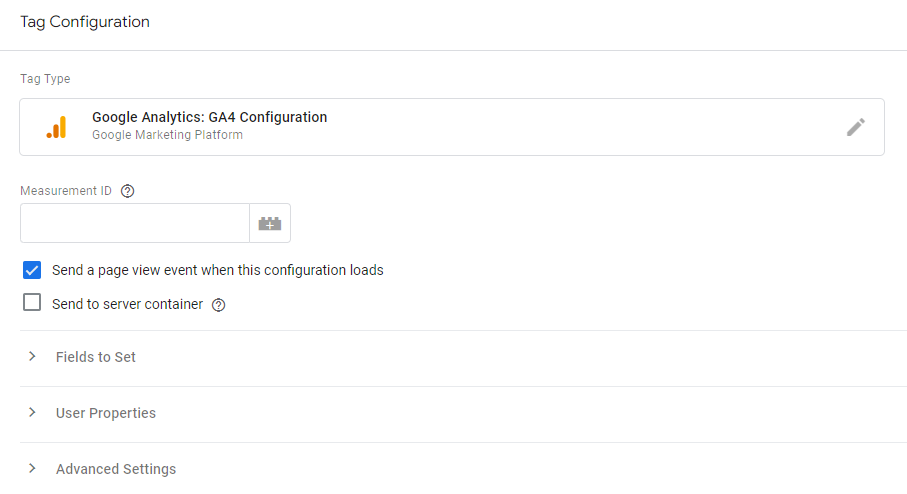Open the variable picker brick icon

270,224
